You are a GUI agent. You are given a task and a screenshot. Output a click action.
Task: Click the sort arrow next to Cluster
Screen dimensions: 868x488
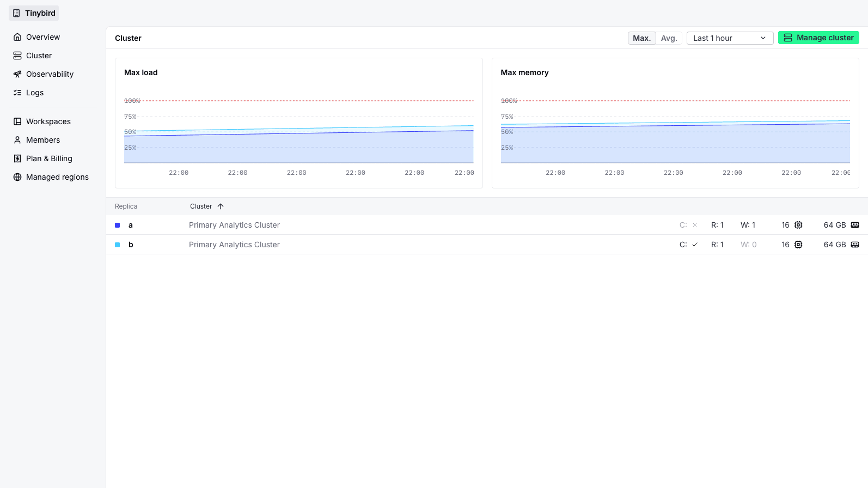(x=221, y=206)
